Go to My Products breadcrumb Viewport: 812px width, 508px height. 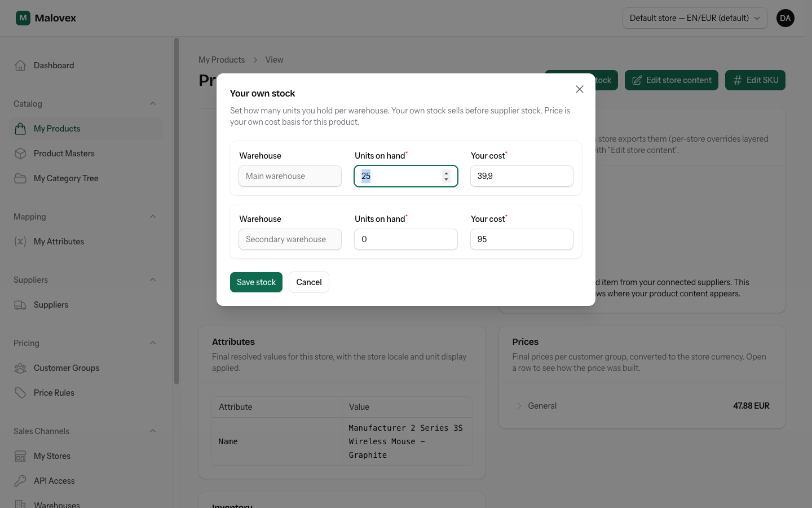pos(222,60)
